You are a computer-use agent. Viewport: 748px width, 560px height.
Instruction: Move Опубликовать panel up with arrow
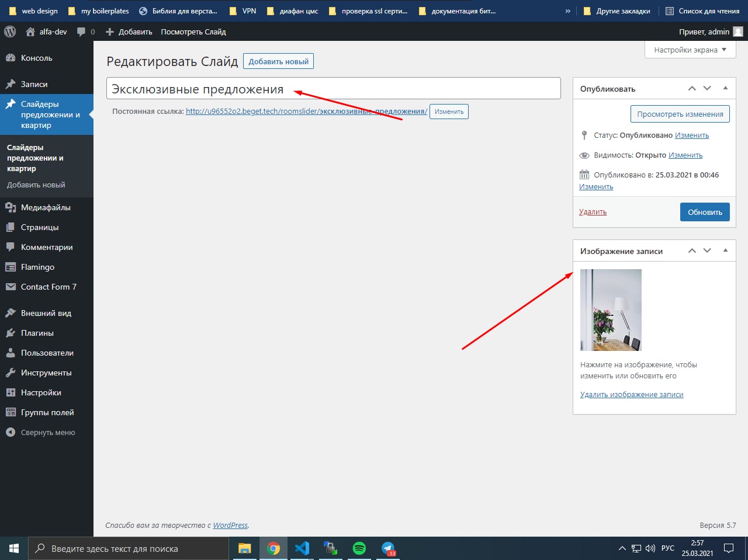(x=692, y=88)
